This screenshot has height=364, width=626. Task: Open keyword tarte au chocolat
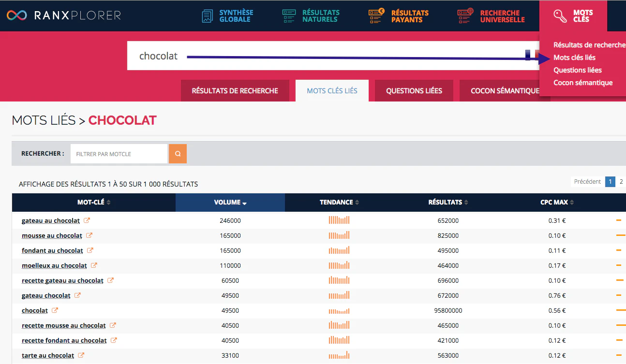(x=48, y=355)
